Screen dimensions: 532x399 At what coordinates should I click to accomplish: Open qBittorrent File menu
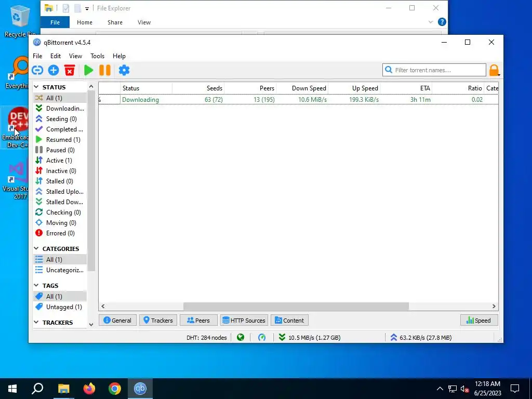37,56
